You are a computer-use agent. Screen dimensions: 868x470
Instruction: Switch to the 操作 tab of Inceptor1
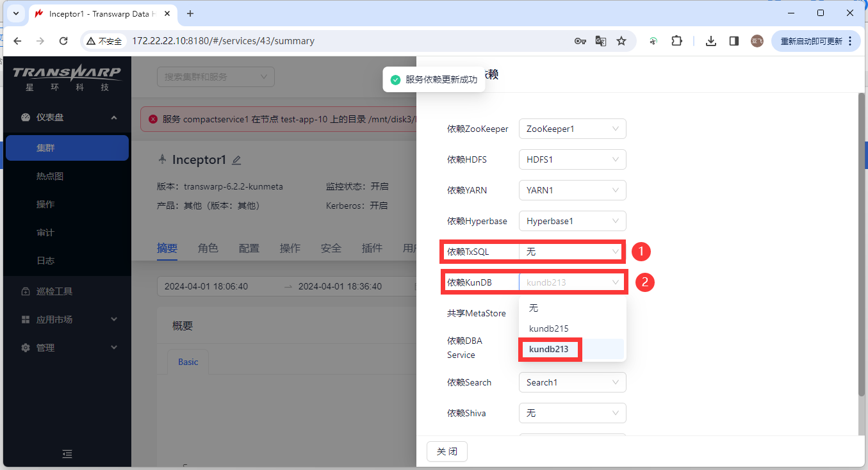(290, 248)
